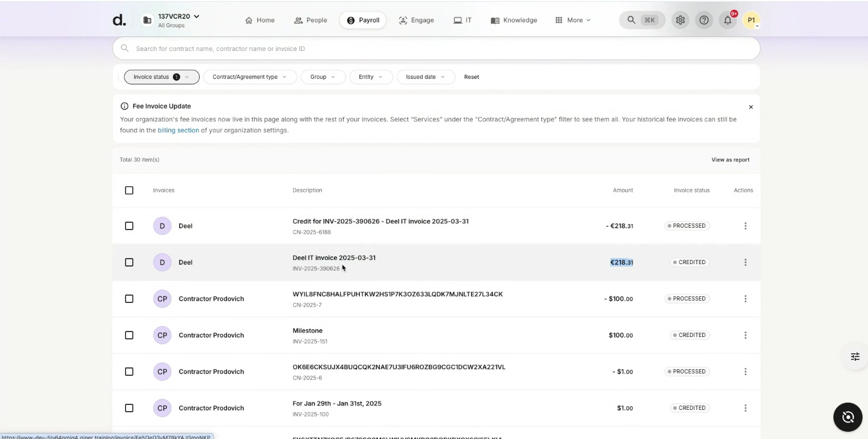Open the P1 profile avatar
Image resolution: width=868 pixels, height=439 pixels.
click(751, 20)
